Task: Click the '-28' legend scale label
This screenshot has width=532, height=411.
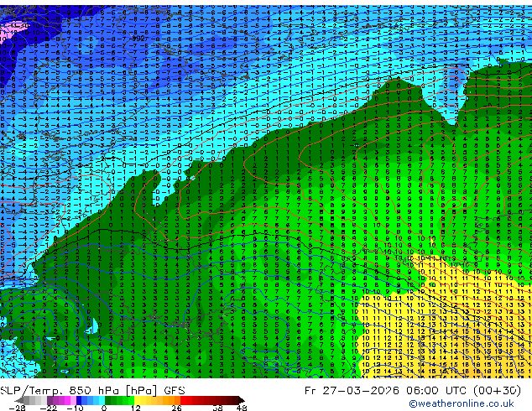Action: [17, 408]
